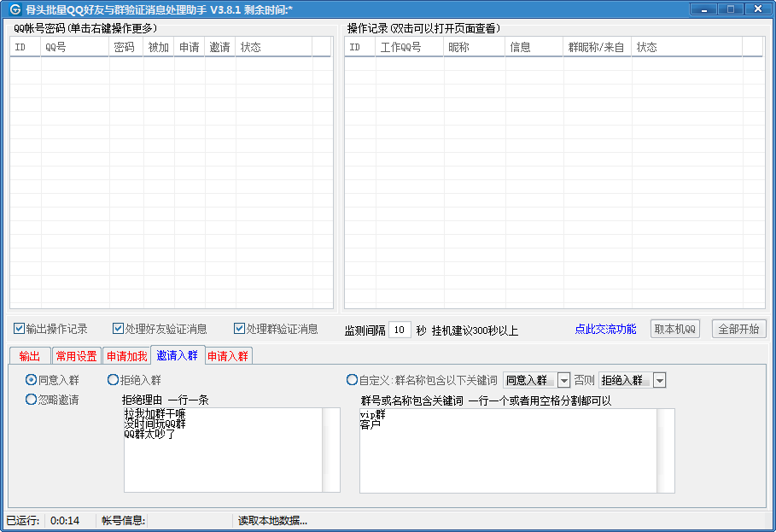This screenshot has height=532, width=776.
Task: Toggle 处理好友验证消息 checkbox
Action: pos(119,329)
